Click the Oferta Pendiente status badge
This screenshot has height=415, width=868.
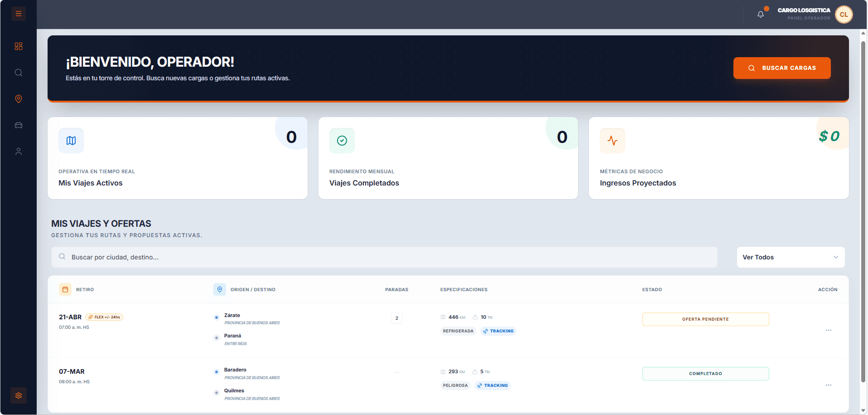tap(705, 319)
